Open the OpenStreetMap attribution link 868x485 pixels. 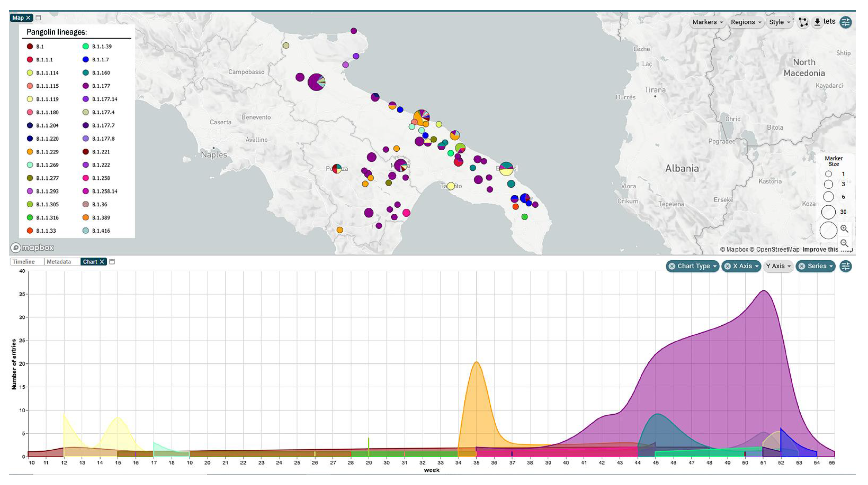coord(774,249)
